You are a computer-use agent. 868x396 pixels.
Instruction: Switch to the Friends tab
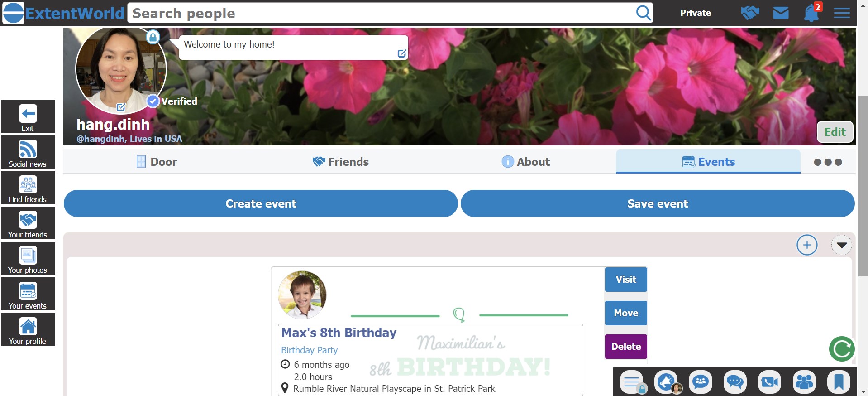(340, 162)
